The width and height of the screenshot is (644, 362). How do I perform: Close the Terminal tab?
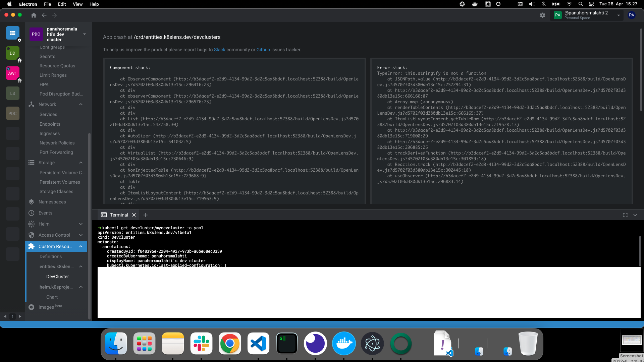pyautogui.click(x=134, y=215)
